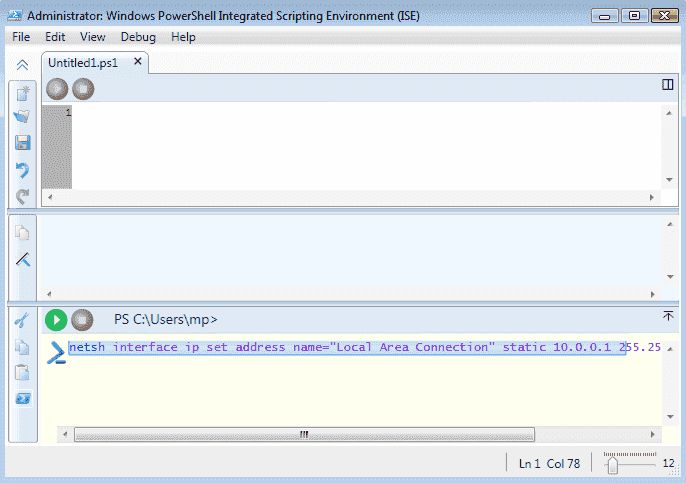The image size is (686, 483).
Task: Stop execution in command pane toolbar
Action: (x=82, y=320)
